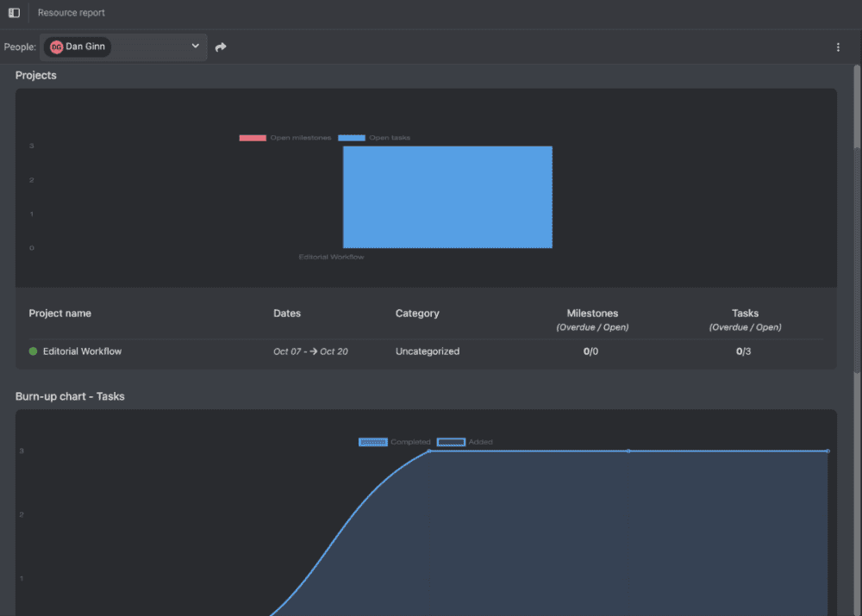Toggle Open tasks legend swatch
862x616 pixels.
pos(352,138)
